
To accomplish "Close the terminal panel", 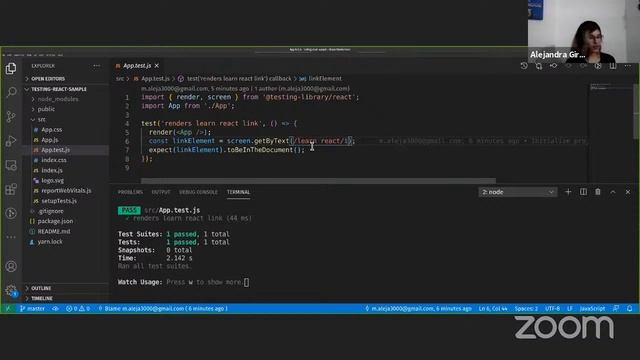I will pos(628,192).
